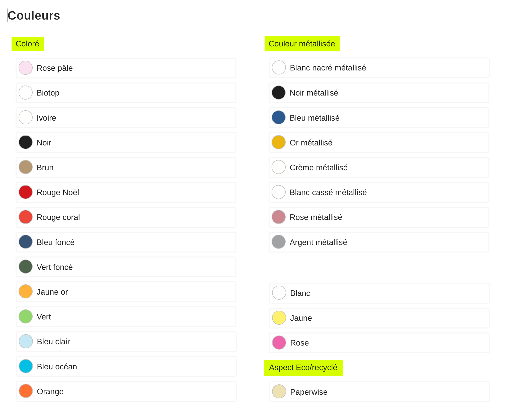505x420 pixels.
Task: Click the Orange color circle
Action: [26, 391]
